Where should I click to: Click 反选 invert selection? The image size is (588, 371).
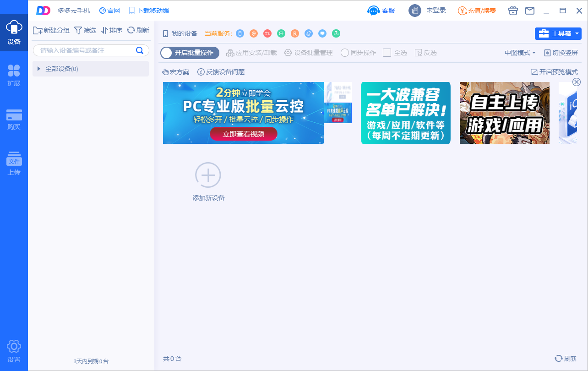tap(425, 53)
